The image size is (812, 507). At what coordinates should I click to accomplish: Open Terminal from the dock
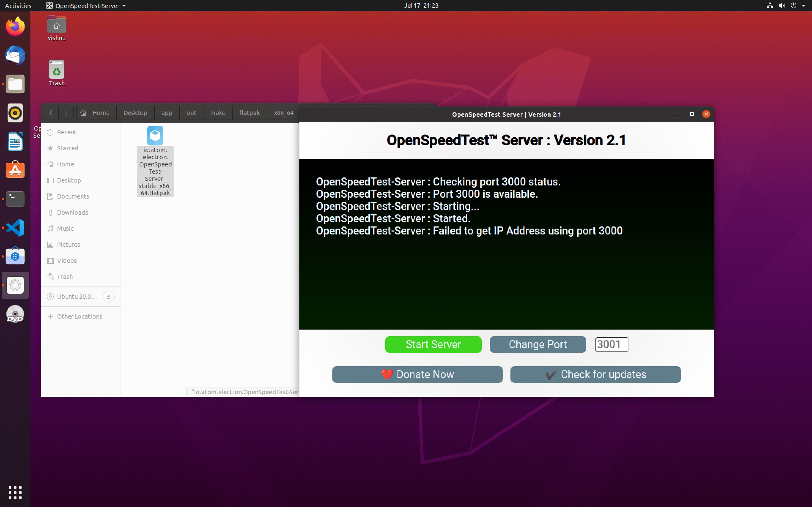tap(15, 199)
